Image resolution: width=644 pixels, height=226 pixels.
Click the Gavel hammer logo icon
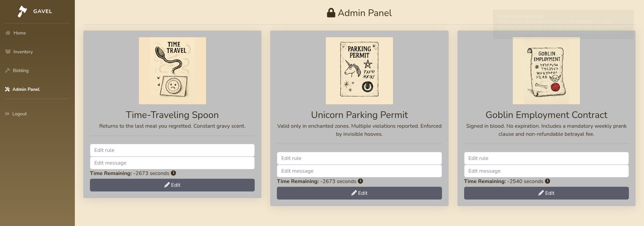click(22, 11)
